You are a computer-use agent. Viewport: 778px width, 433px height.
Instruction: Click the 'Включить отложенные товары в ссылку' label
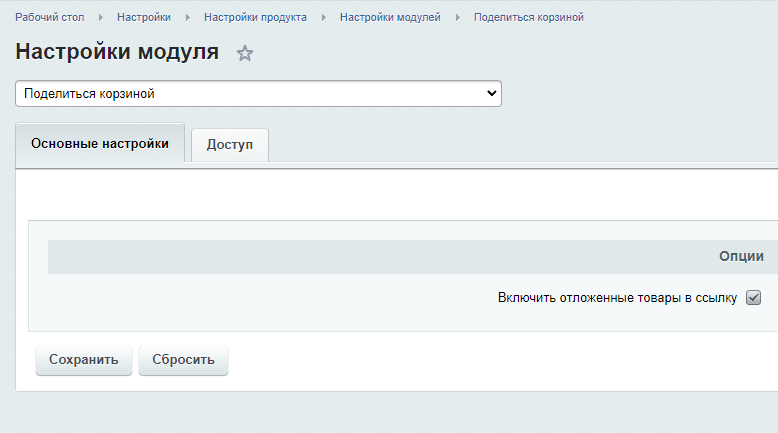click(x=617, y=297)
